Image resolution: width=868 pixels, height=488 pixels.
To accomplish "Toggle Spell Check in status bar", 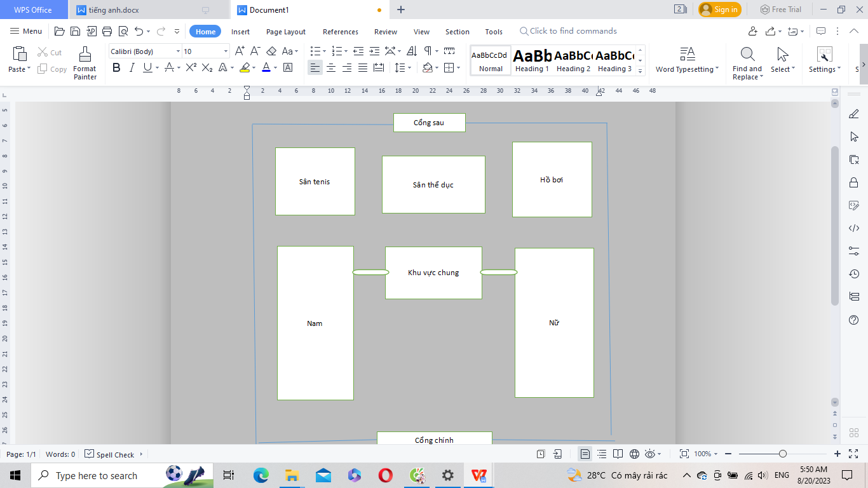I will 109,454.
